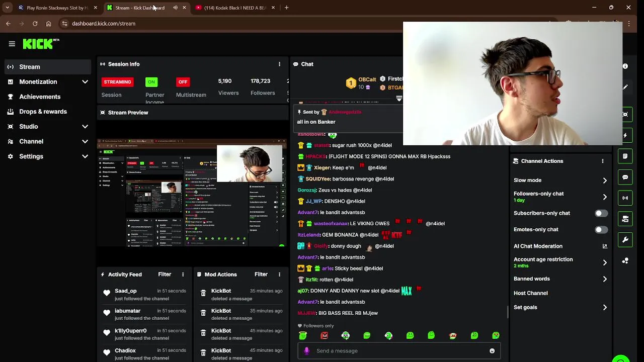Click the info icon in right sidebar
The height and width of the screenshot is (362, 644).
point(625,66)
